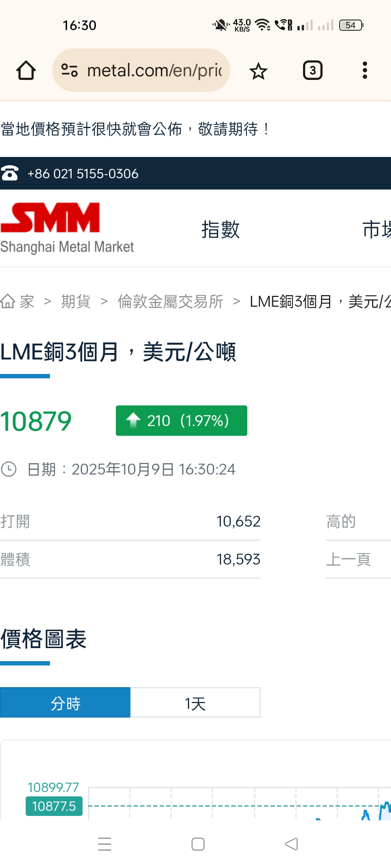Open the browser three-dot menu

pos(365,70)
